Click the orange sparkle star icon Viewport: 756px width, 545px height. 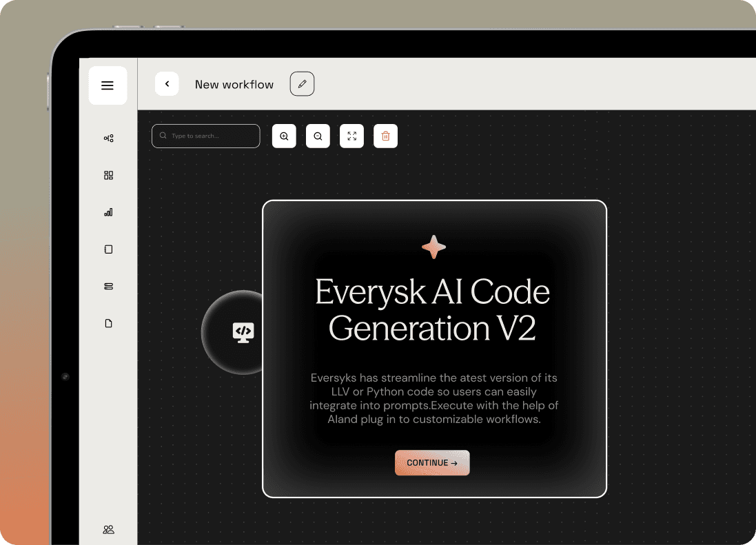point(433,247)
